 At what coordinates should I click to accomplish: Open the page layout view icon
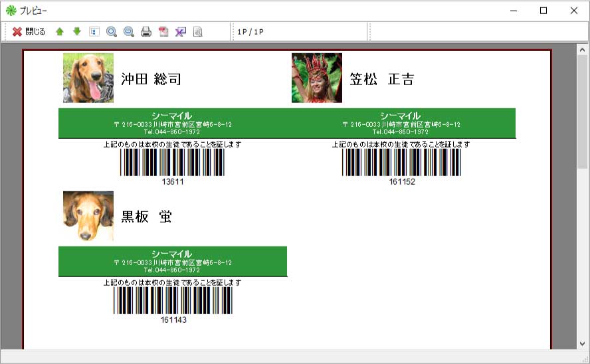click(x=94, y=32)
